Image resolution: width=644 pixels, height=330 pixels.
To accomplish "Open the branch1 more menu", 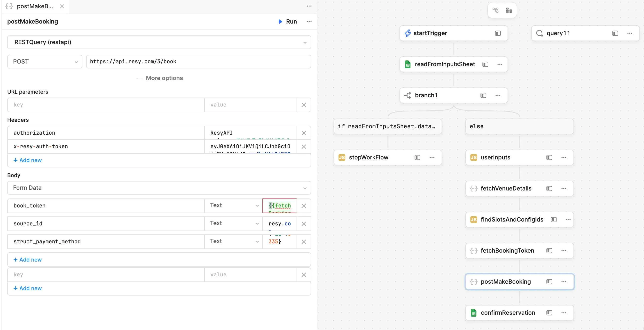I will coord(498,95).
